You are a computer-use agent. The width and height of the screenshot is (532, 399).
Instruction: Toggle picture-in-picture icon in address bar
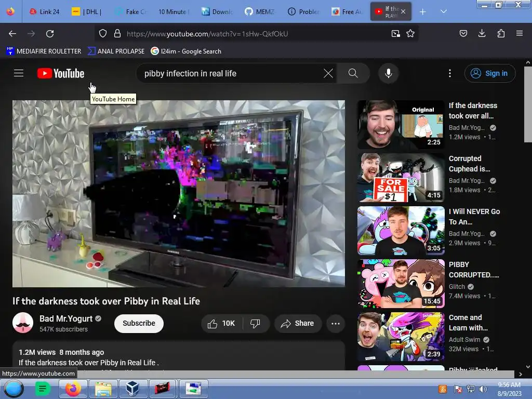tap(395, 34)
